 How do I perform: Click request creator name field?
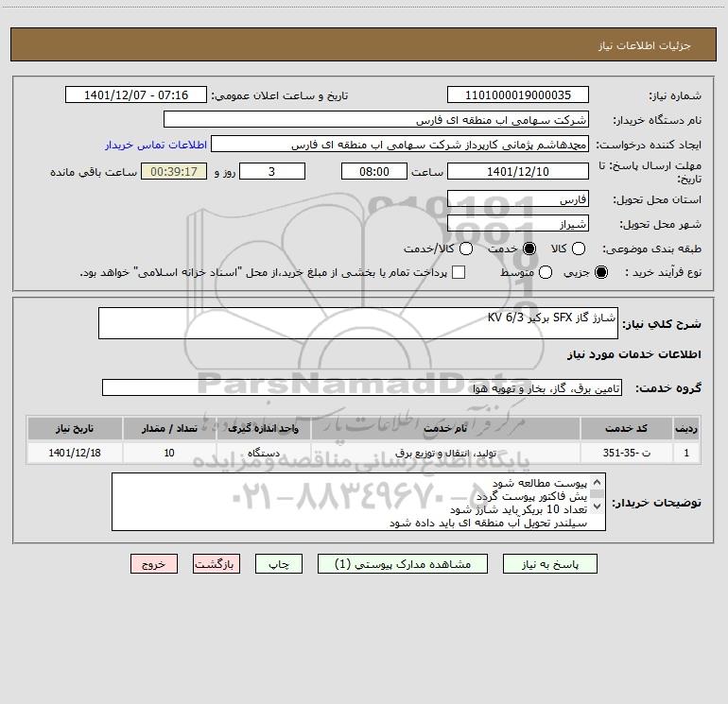(x=400, y=145)
